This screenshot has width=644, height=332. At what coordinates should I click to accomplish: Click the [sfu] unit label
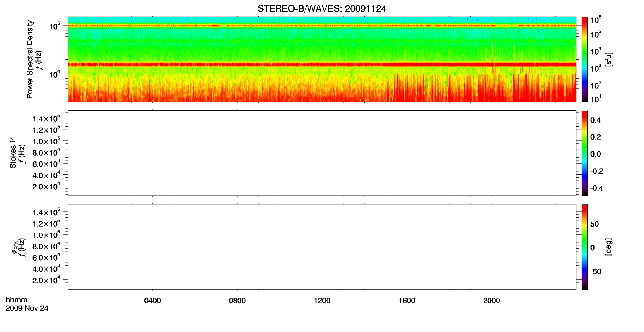click(608, 59)
